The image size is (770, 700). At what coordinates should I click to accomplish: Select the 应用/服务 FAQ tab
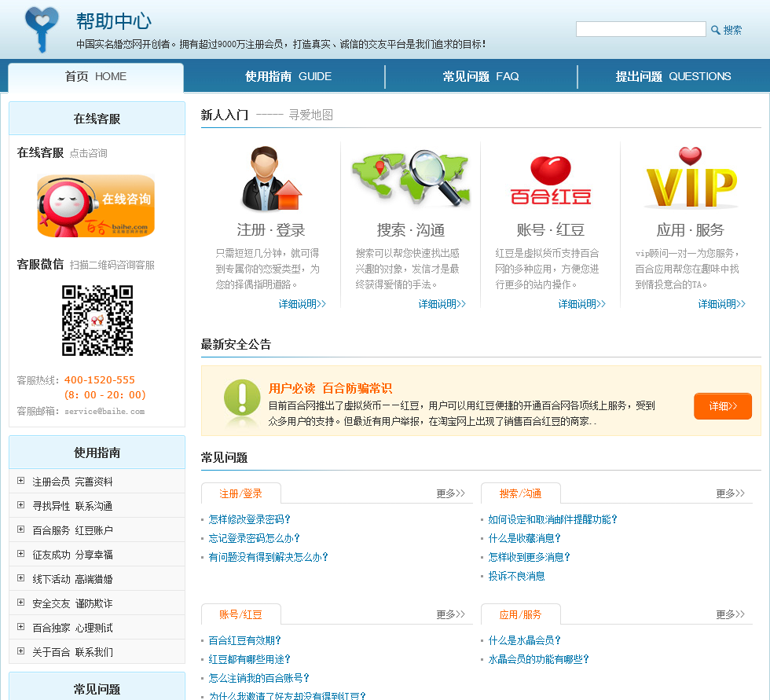[520, 614]
